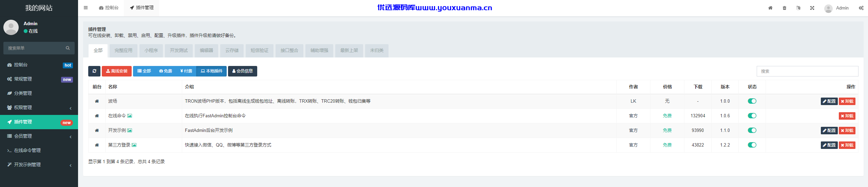
Task: Disable the 开发示例 plugin status switch
Action: point(752,130)
